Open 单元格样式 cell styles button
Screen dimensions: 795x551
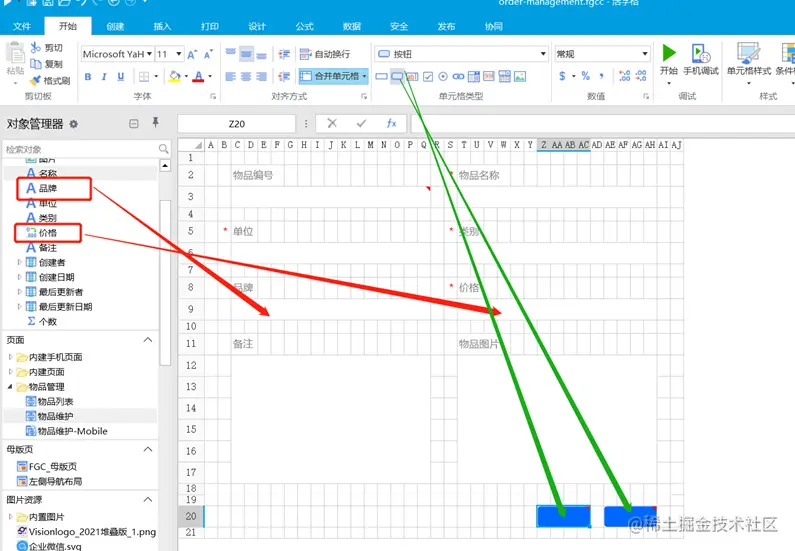pos(749,61)
